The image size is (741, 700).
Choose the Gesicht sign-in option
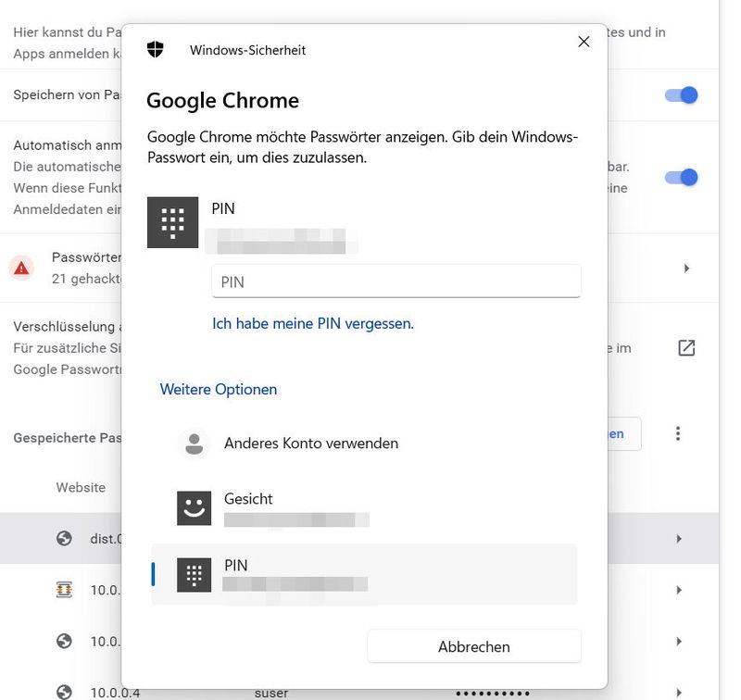(x=364, y=508)
